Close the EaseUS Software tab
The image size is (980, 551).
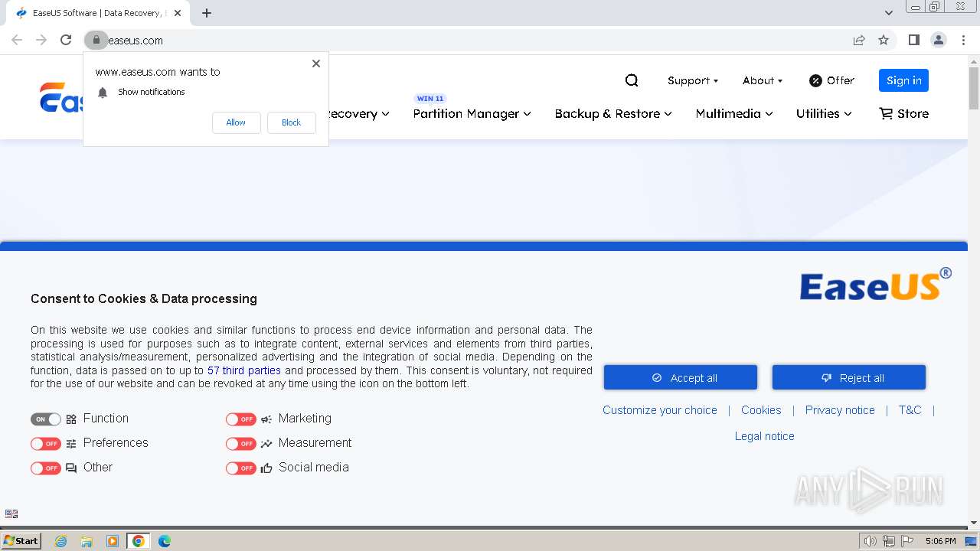[178, 13]
